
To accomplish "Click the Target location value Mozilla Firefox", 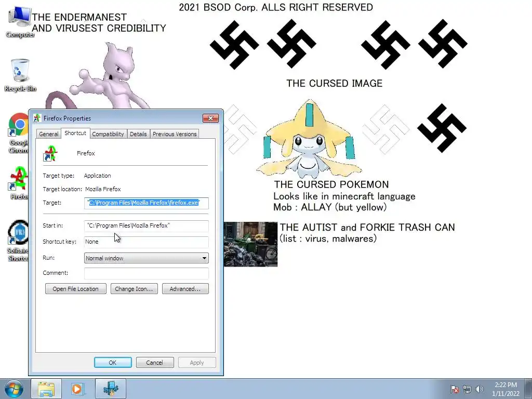I will point(103,189).
